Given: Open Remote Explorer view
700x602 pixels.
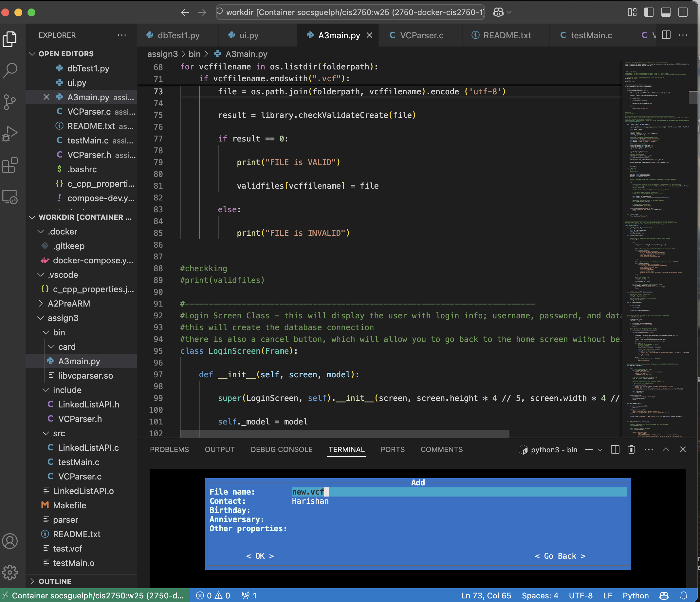Looking at the screenshot, I should (x=10, y=197).
